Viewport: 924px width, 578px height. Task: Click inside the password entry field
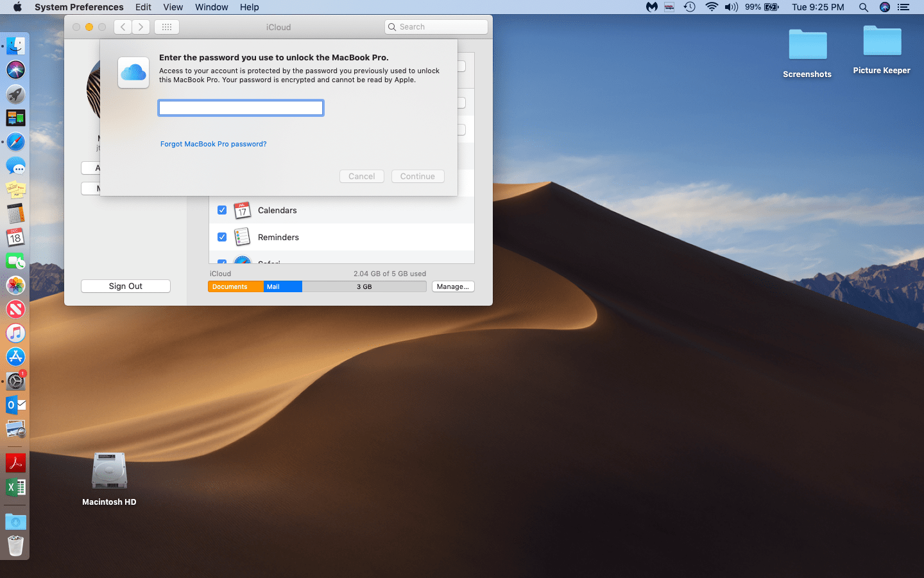241,107
